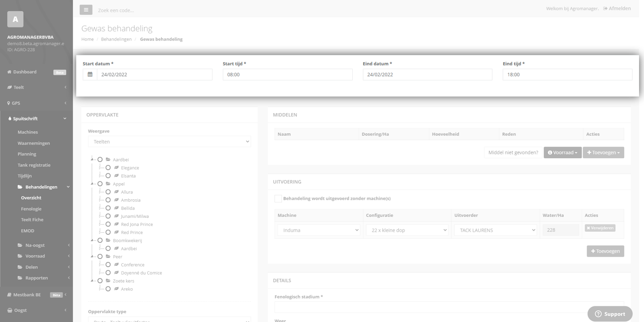Click the Oogst basket icon

point(10,310)
